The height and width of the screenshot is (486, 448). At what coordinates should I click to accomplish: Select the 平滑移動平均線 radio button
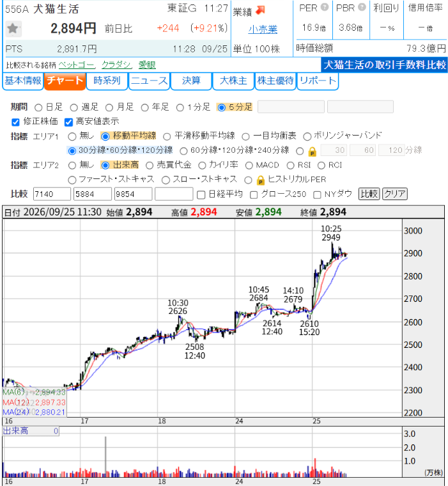167,136
